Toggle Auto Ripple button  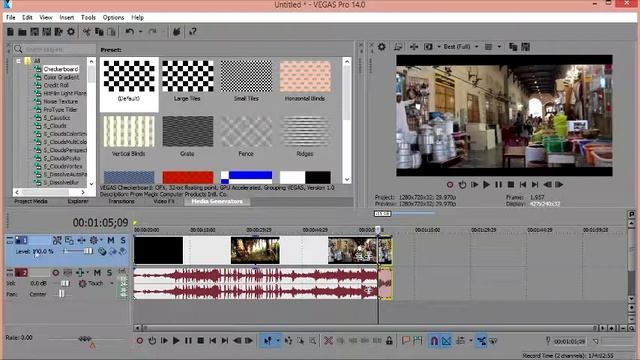click(x=460, y=340)
